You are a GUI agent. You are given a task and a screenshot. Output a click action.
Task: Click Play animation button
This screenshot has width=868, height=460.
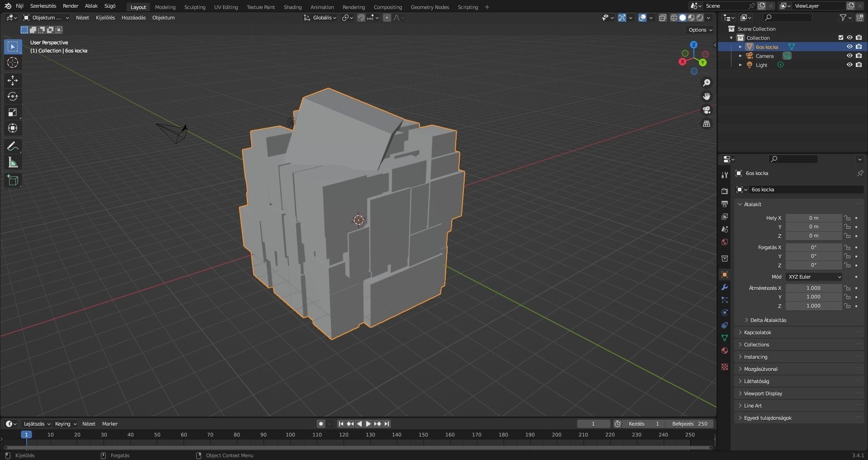click(368, 424)
